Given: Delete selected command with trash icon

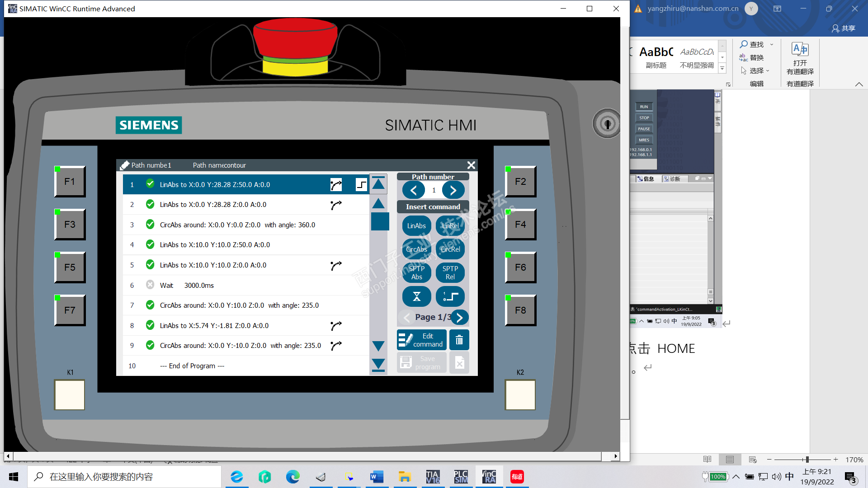Looking at the screenshot, I should coord(459,340).
